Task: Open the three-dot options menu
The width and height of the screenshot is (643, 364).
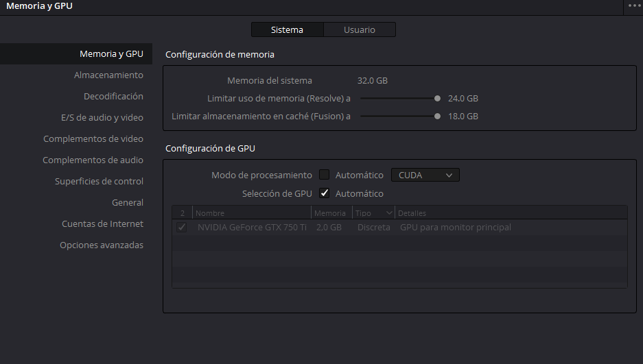Action: pos(634,5)
